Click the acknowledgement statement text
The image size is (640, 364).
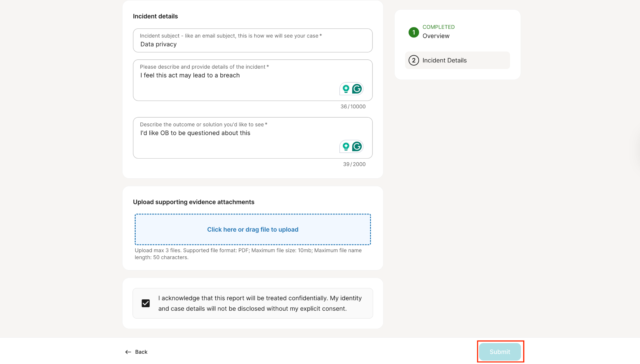tap(260, 303)
